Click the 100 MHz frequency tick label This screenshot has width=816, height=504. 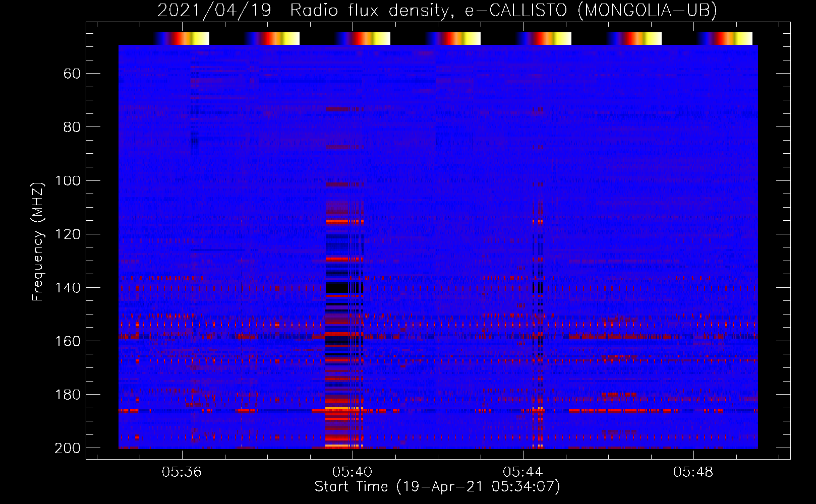[68, 181]
